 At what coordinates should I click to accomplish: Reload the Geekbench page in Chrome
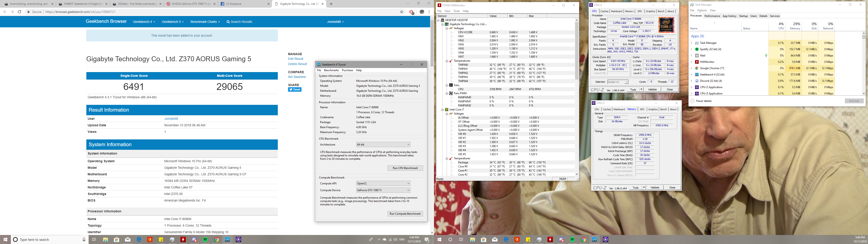[x=19, y=12]
